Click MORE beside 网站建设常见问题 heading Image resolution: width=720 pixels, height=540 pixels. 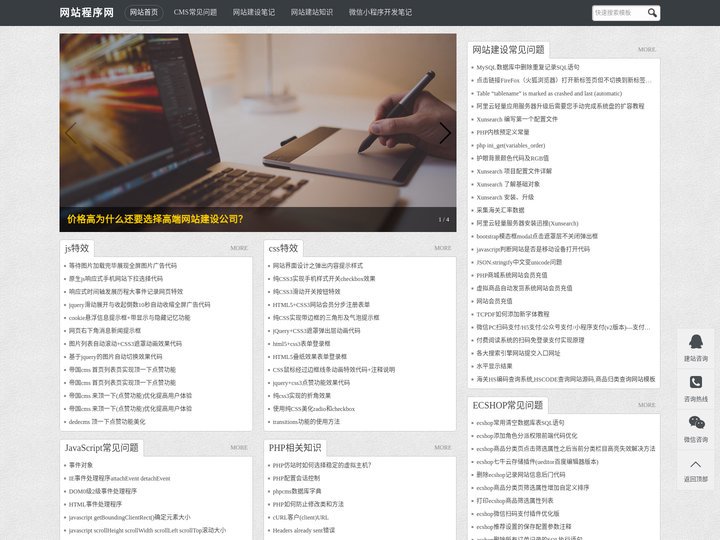[x=647, y=49]
